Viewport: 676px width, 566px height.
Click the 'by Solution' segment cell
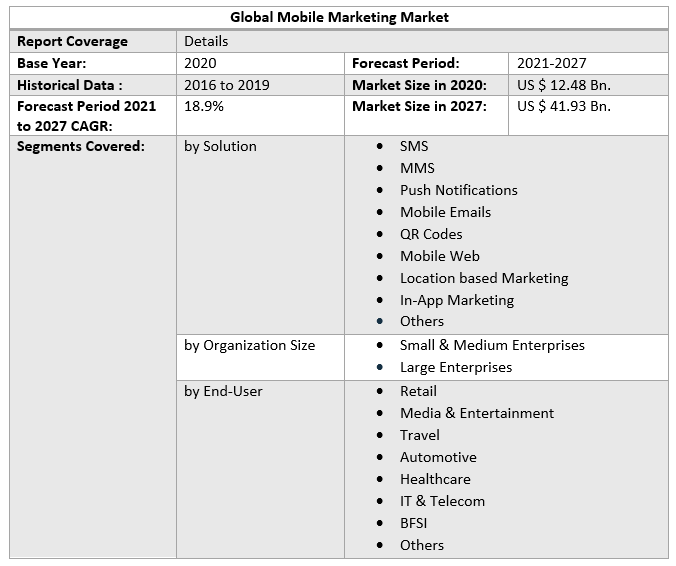coord(220,146)
